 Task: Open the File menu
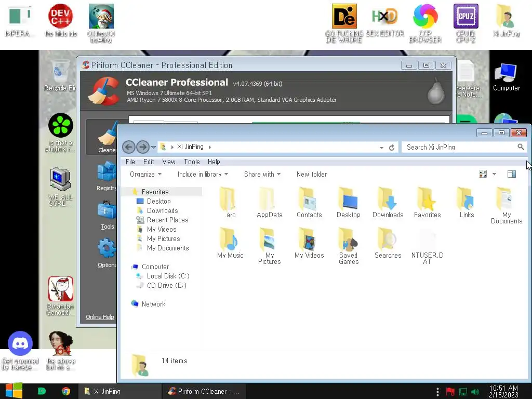click(x=130, y=162)
